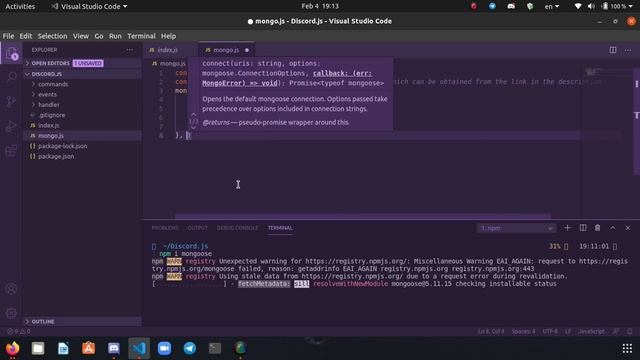Open LibreOffice Writer from the dock
640x360 pixels.
[x=63, y=348]
